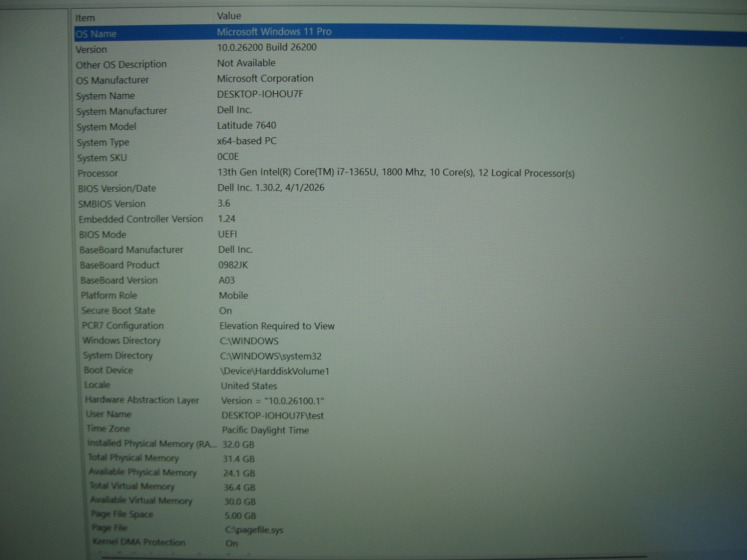Screen dimensions: 747x560
Task: Click the x64-based PC value
Action: (247, 141)
